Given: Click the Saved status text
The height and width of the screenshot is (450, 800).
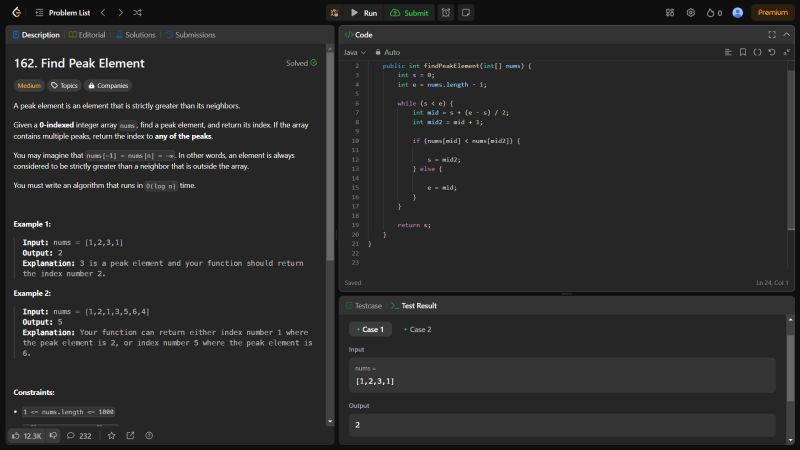Looking at the screenshot, I should (353, 283).
